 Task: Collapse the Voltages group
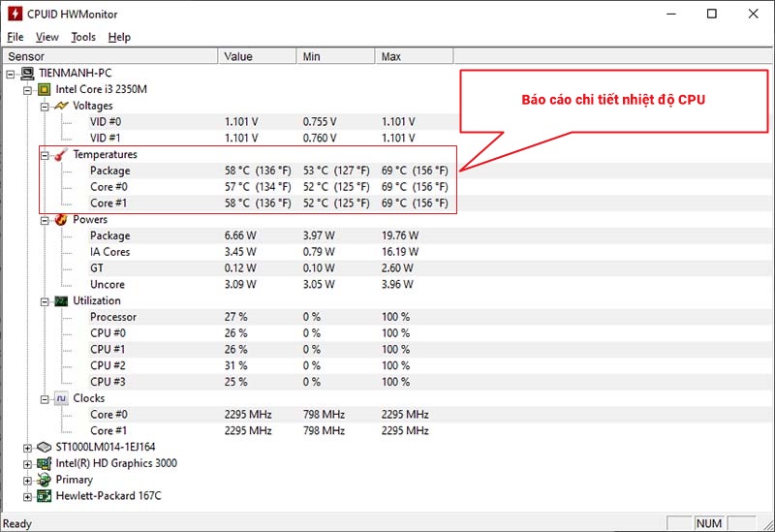45,107
